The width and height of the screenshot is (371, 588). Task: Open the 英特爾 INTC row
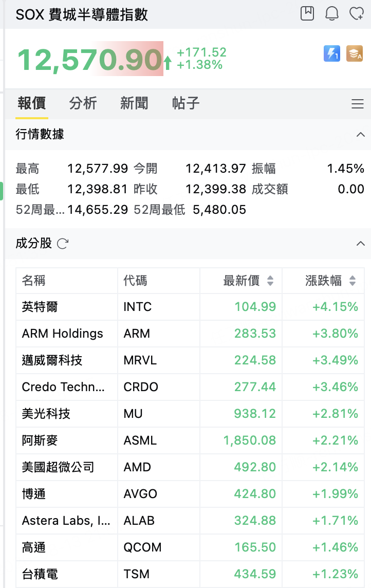coord(190,307)
